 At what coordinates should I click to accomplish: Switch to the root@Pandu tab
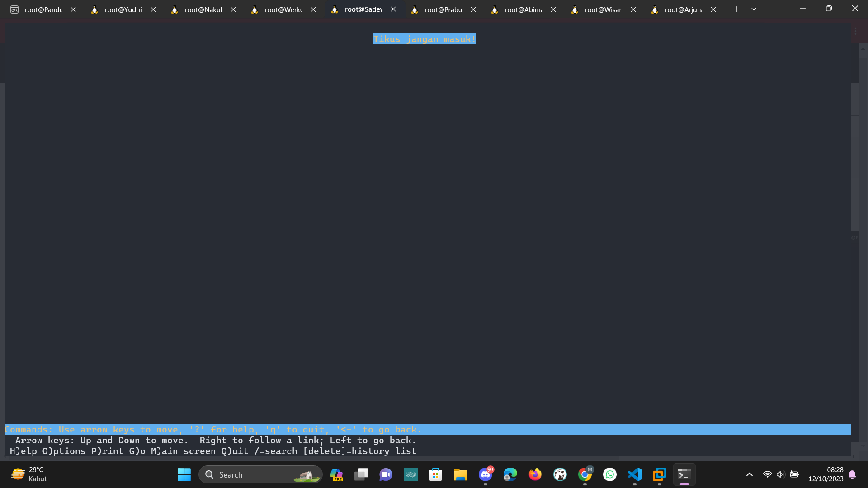(x=43, y=9)
